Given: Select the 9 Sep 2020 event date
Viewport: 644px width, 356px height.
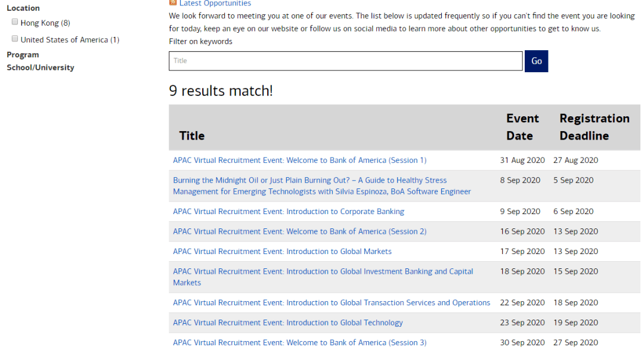Looking at the screenshot, I should 520,212.
